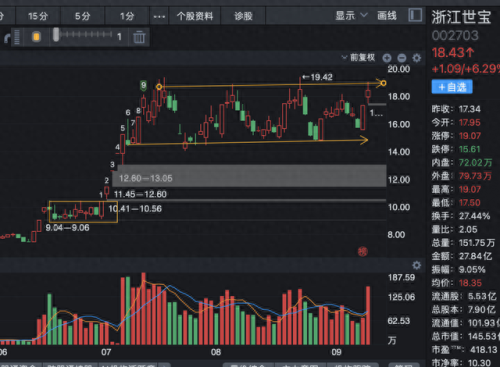Click the 09 month label on time axis
The width and height of the screenshot is (500, 367).
coord(336,352)
